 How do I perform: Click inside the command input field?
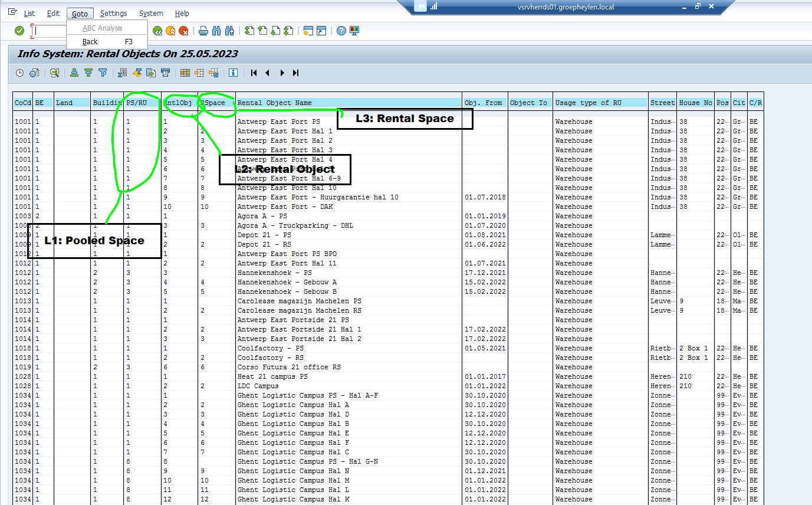(x=50, y=31)
